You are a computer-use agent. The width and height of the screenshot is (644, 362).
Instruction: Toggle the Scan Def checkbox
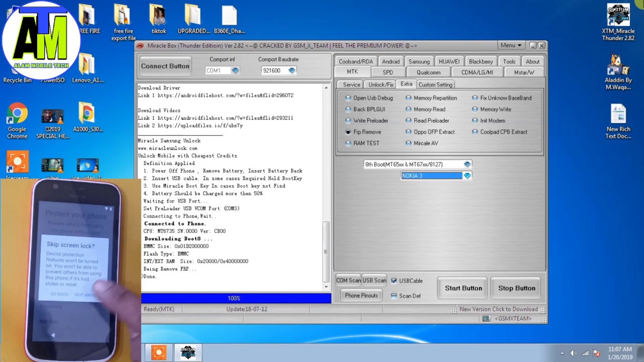(x=394, y=296)
